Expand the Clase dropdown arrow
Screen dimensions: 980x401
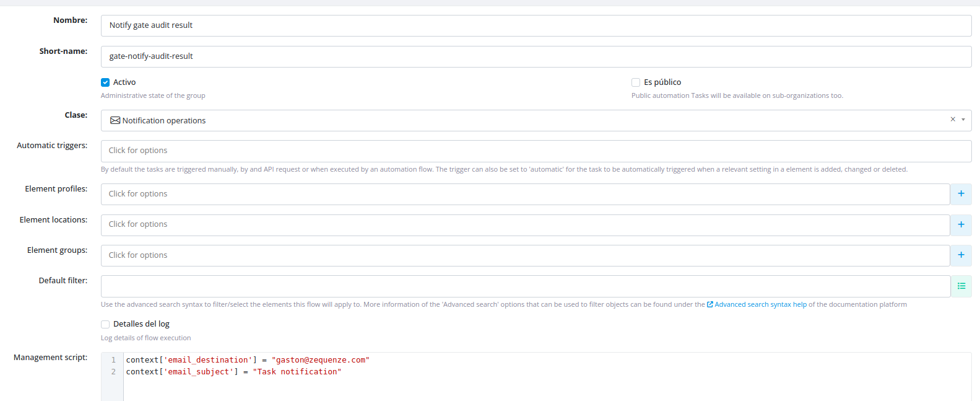[x=963, y=120]
